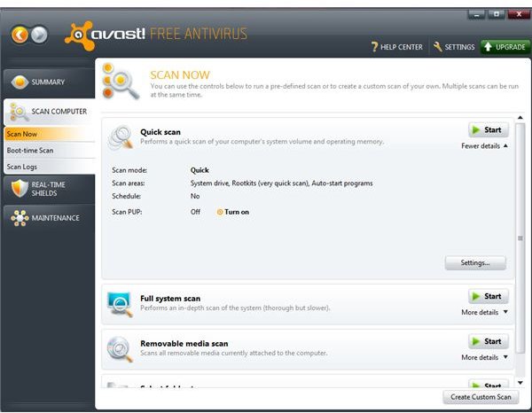The width and height of the screenshot is (532, 413).
Task: Click the Removable media scan disc icon
Action: pos(120,349)
